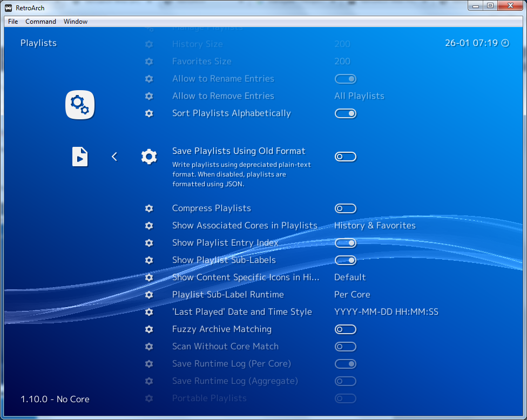Screen dimensions: 527x420
Task: Click gear icon for Portable Playlists
Action: click(x=149, y=398)
